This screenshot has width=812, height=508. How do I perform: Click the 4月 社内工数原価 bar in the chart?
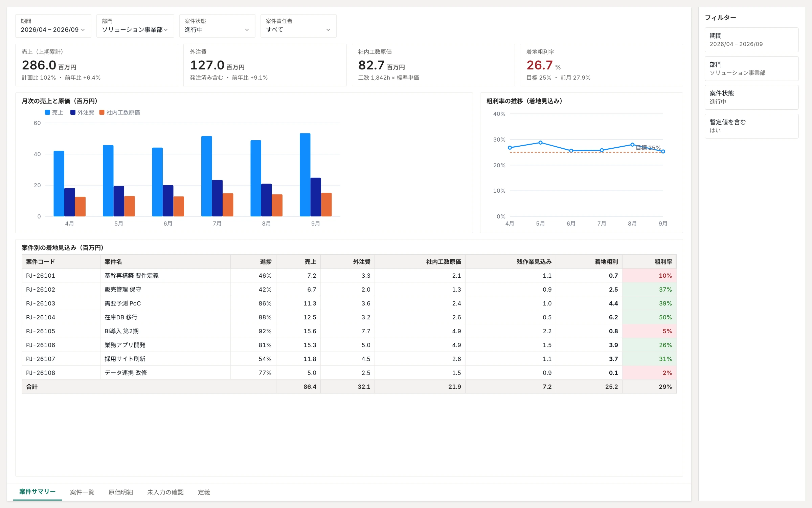click(80, 207)
